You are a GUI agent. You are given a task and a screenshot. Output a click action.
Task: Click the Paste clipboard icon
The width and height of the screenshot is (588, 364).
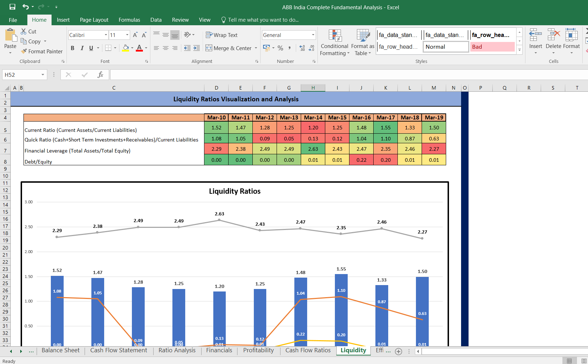tap(10, 36)
